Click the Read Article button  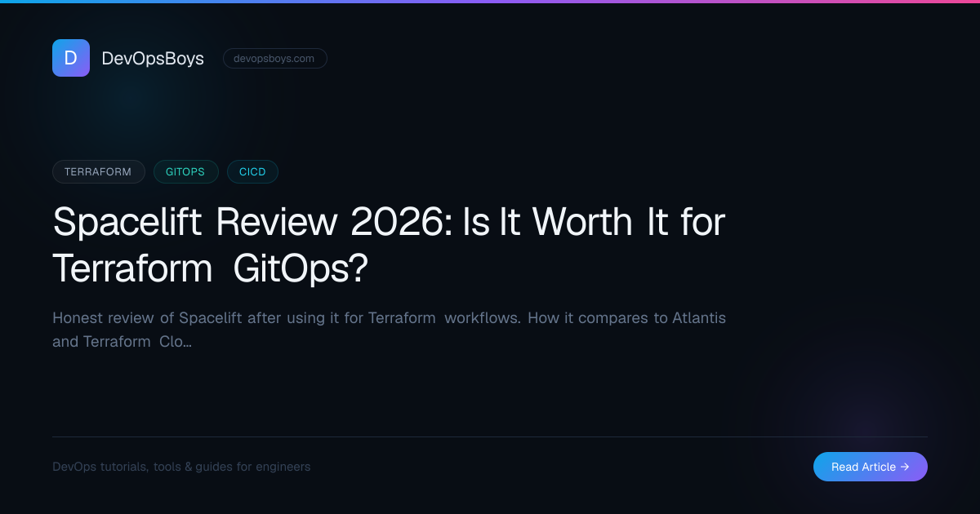pos(870,467)
